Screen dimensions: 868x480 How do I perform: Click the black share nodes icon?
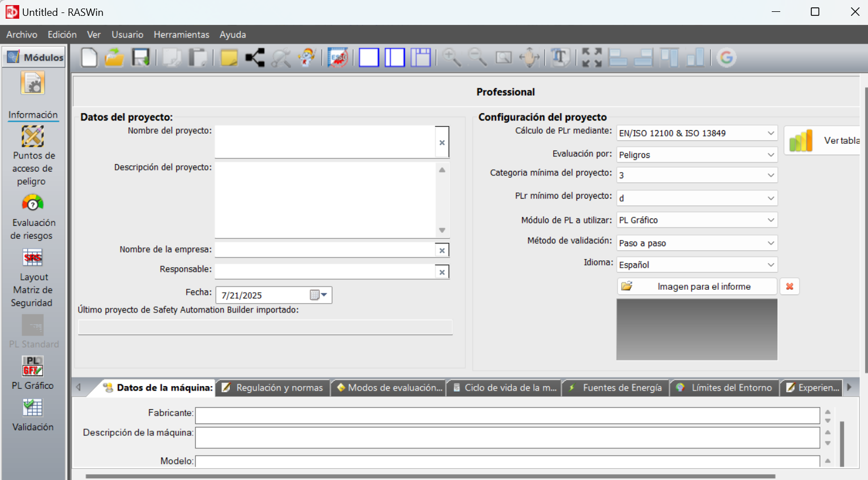pos(255,58)
